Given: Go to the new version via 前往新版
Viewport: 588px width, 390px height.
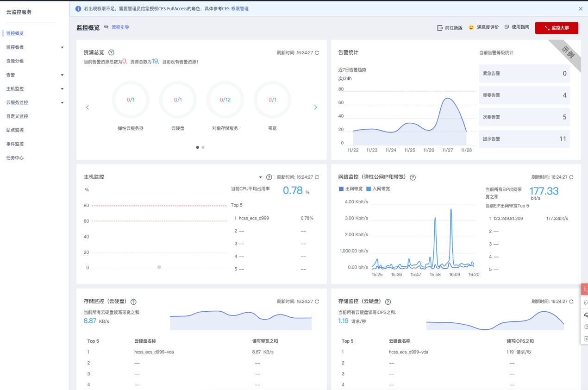Looking at the screenshot, I should click(x=454, y=28).
